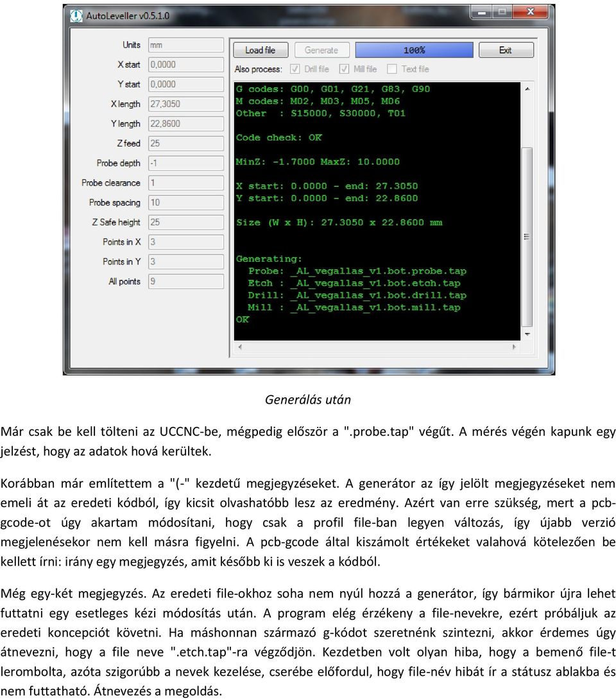Viewport: 616px width, 699px height.
Task: Click the X start input field
Action: pyautogui.click(x=186, y=65)
